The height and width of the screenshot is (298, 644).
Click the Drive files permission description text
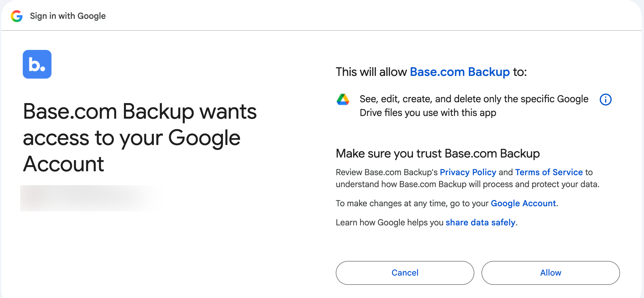474,106
